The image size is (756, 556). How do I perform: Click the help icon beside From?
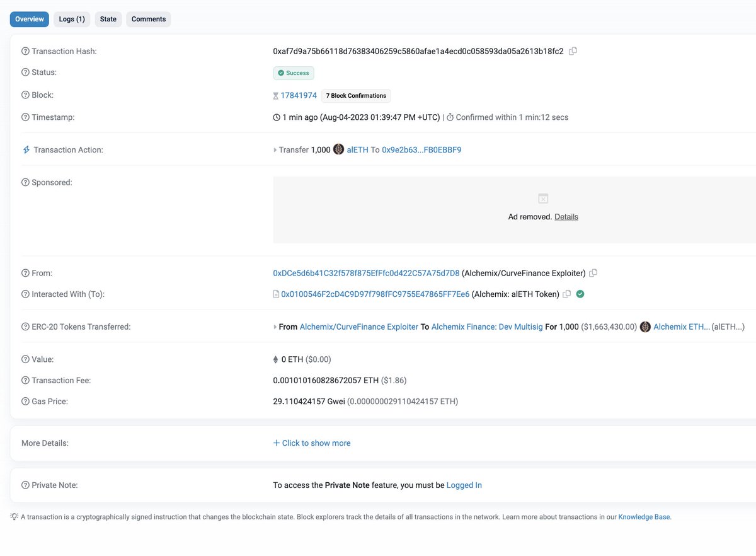coord(25,273)
